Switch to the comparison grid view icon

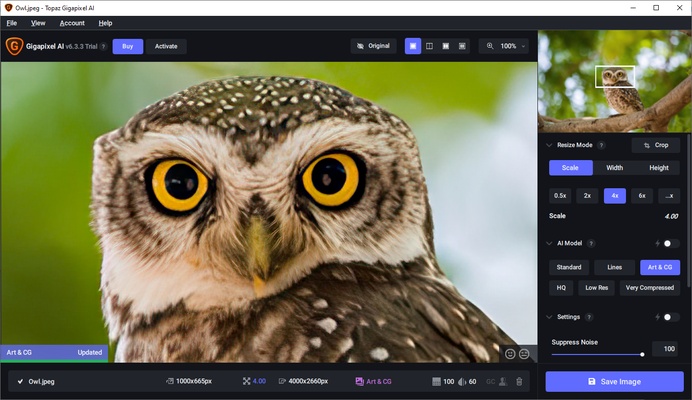(462, 46)
